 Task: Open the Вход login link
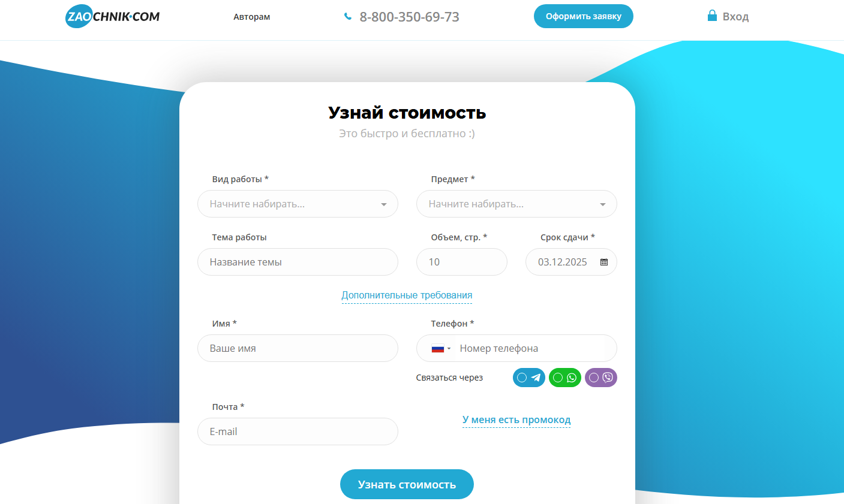(x=735, y=17)
